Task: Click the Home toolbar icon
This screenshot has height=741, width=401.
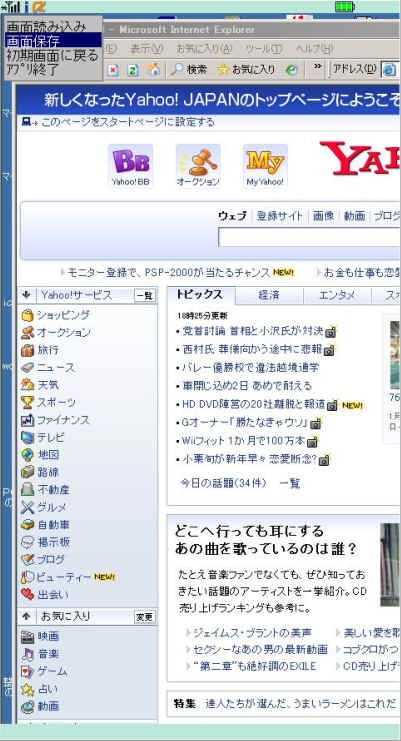Action: click(154, 70)
